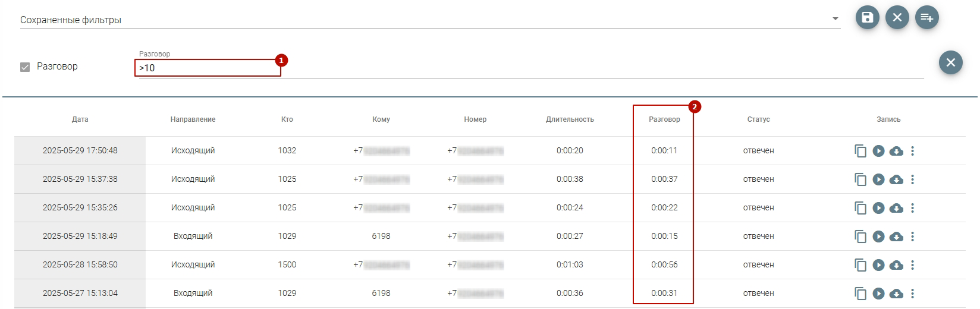
Task: Open more options menu for 17:50:48 call
Action: (x=912, y=151)
